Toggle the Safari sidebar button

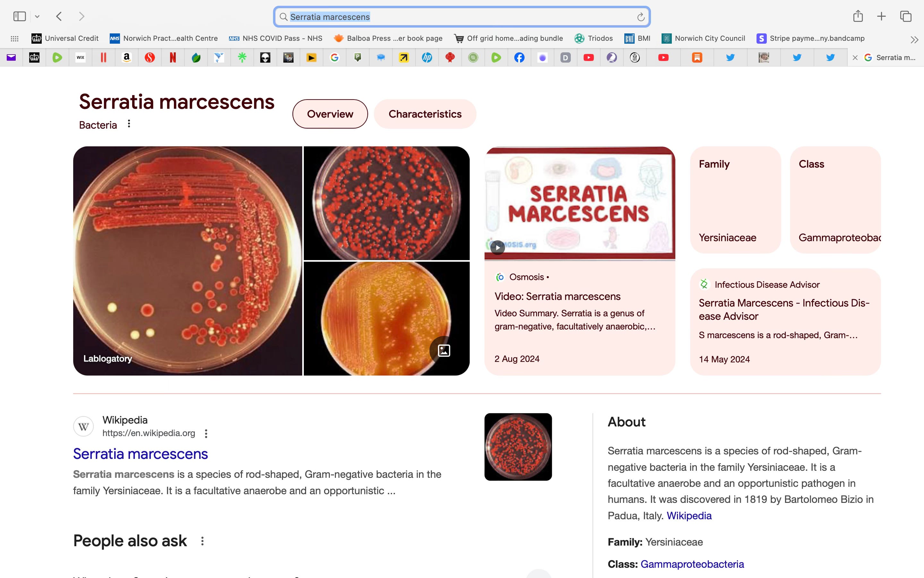click(20, 16)
